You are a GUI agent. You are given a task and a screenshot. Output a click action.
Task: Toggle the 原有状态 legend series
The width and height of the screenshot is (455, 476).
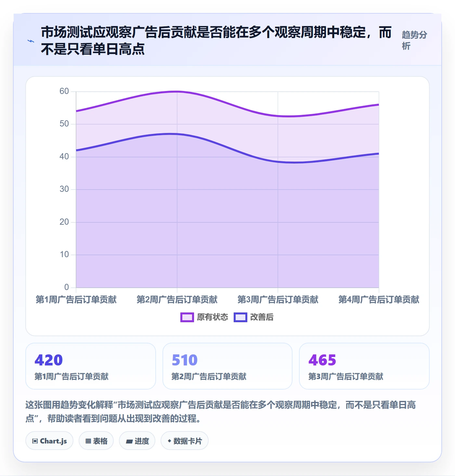click(x=204, y=317)
